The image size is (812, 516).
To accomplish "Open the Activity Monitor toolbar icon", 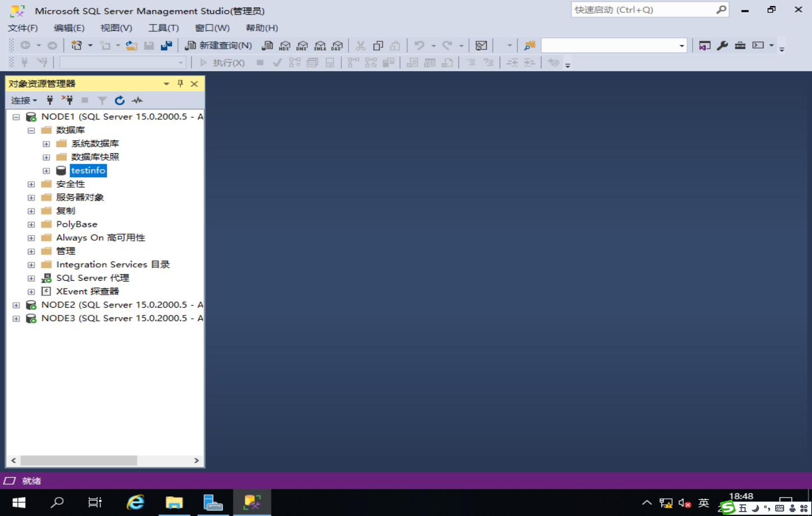I will pyautogui.click(x=481, y=46).
